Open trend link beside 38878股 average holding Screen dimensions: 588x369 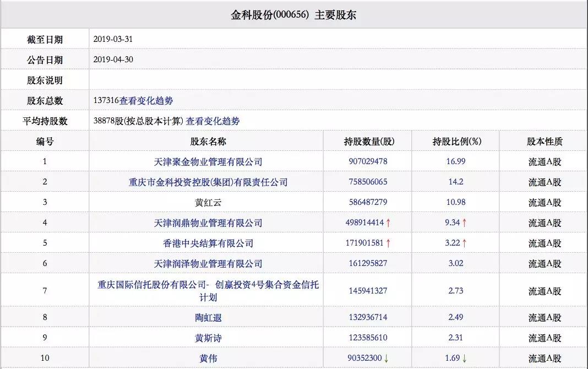click(213, 121)
